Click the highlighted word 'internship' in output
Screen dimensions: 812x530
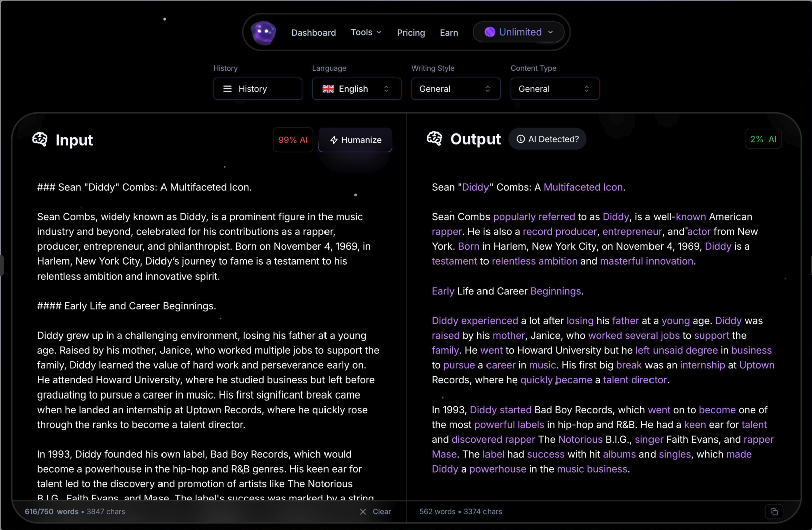(x=702, y=365)
